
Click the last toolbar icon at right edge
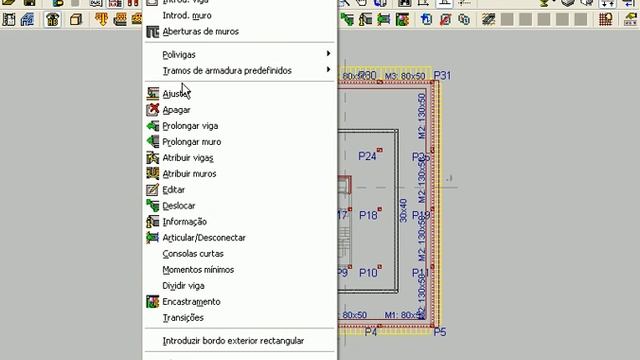631,19
